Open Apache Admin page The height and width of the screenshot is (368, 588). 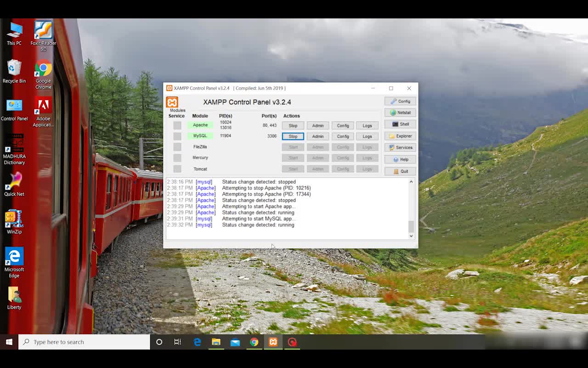(x=318, y=126)
